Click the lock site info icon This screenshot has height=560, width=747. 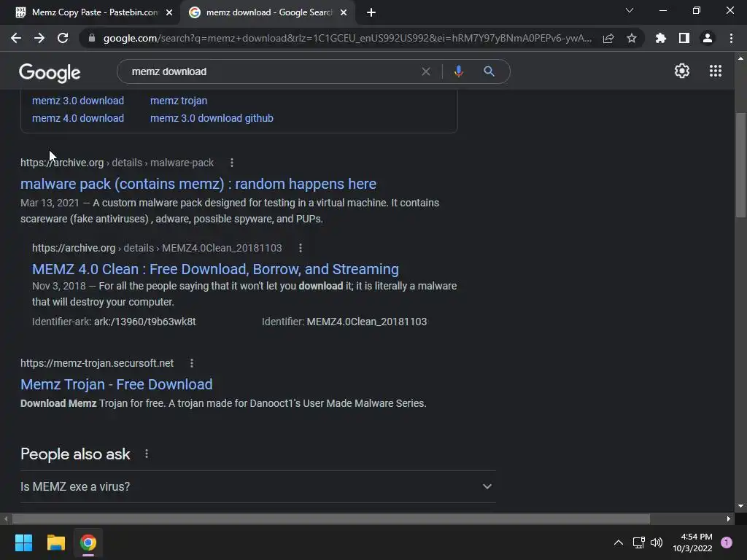point(92,38)
